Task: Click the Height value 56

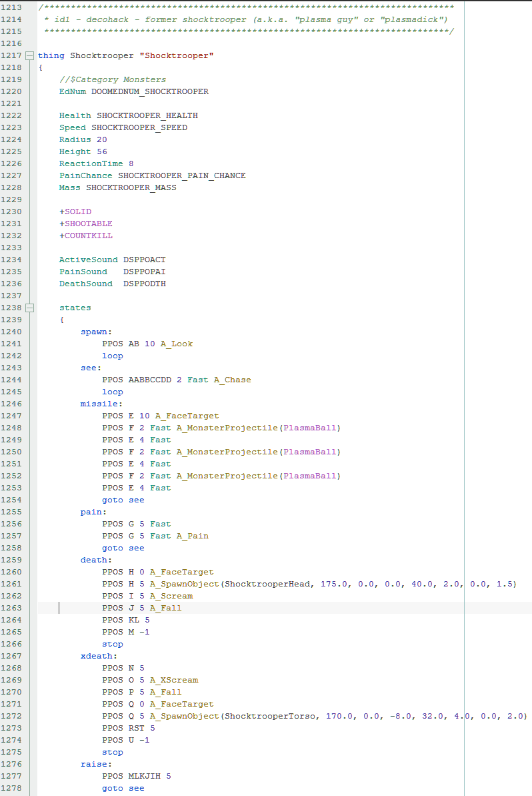Action: point(102,151)
